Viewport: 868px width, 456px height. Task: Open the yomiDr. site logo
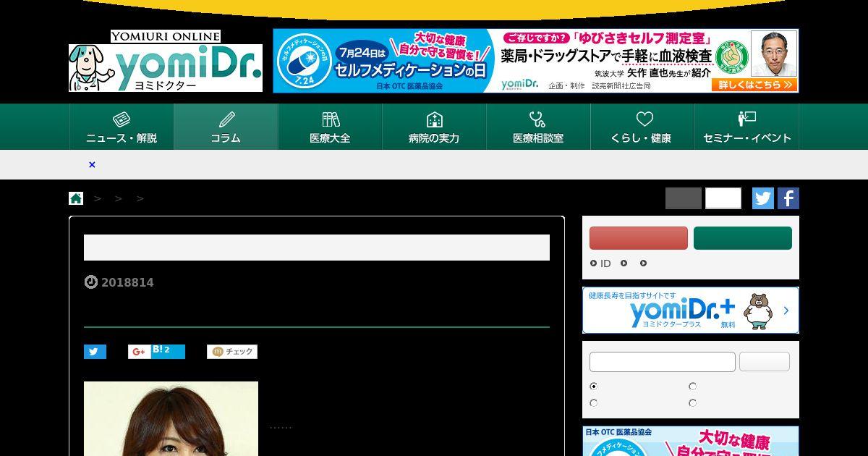(x=166, y=68)
